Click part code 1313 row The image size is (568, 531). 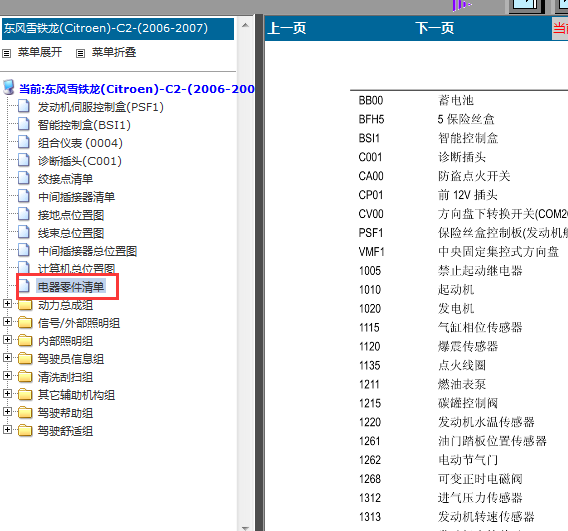tap(370, 517)
